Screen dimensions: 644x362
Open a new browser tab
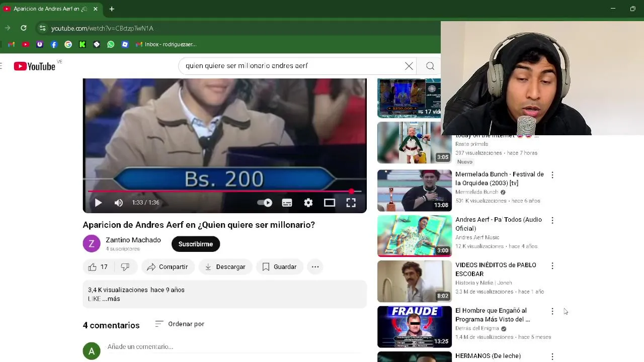pyautogui.click(x=112, y=9)
